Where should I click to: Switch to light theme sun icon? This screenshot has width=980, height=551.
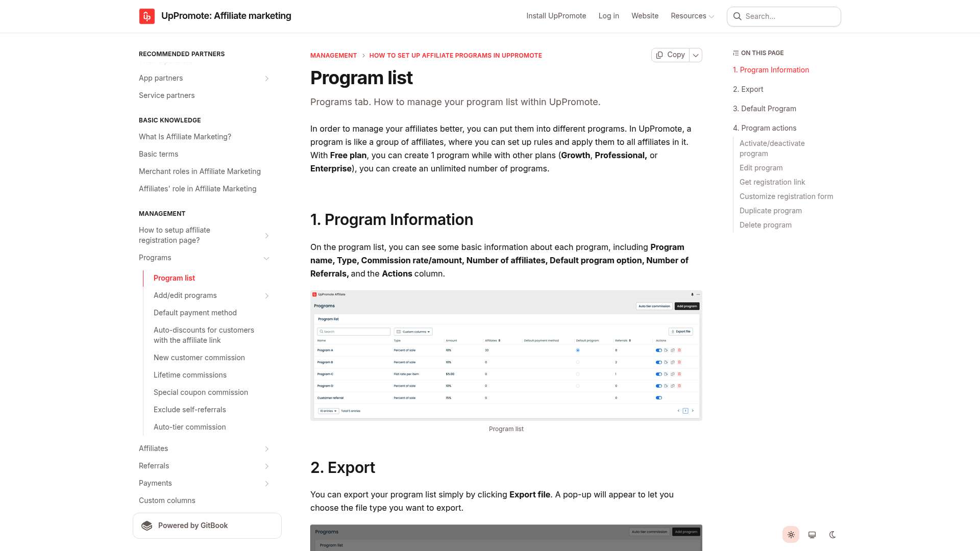pos(791,535)
